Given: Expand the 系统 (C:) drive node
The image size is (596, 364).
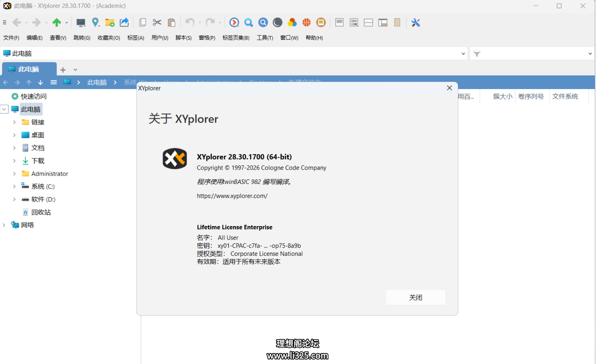Looking at the screenshot, I should tap(14, 187).
